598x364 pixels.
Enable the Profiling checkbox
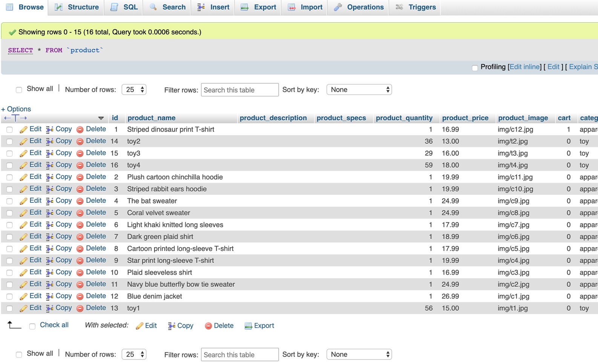(475, 68)
